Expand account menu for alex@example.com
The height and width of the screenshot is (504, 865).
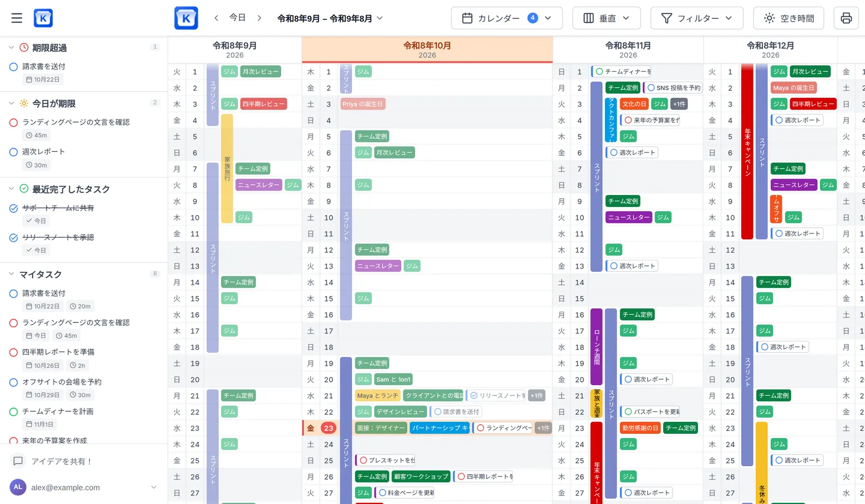(154, 487)
